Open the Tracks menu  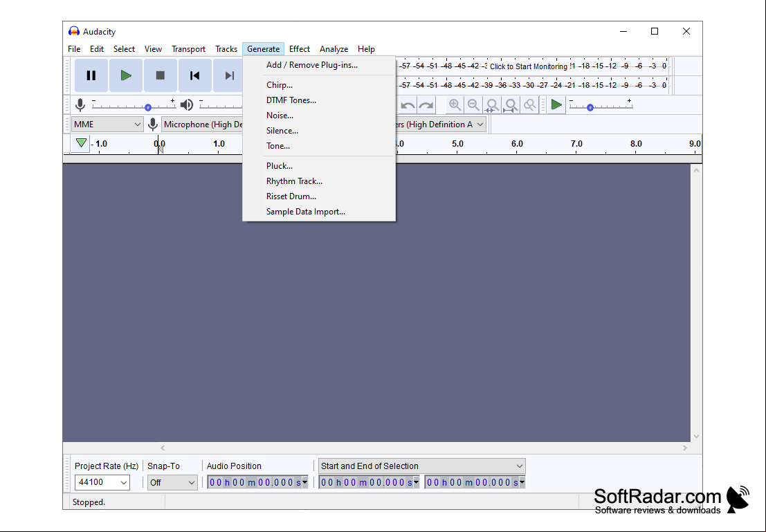226,49
